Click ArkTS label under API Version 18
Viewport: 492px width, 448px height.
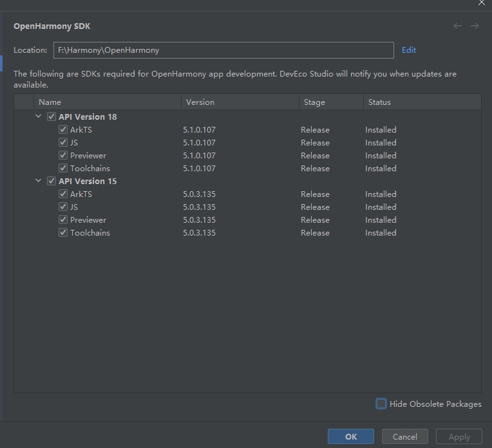[81, 129]
